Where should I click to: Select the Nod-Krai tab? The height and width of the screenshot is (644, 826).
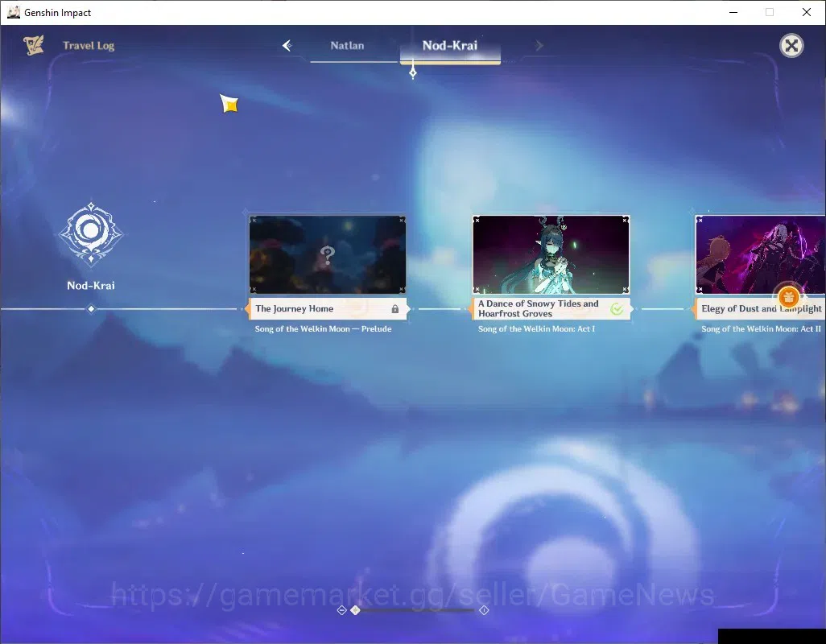point(450,46)
